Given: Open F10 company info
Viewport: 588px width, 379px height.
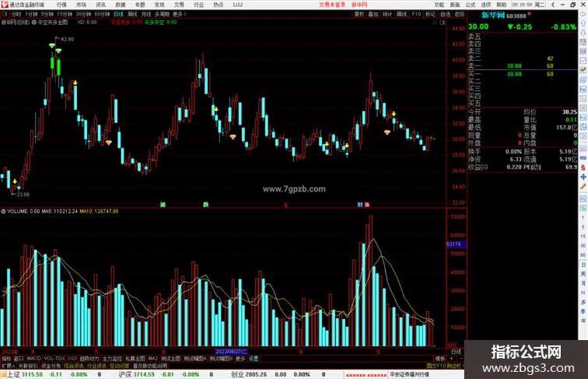Looking at the screenshot, I should coord(416,14).
